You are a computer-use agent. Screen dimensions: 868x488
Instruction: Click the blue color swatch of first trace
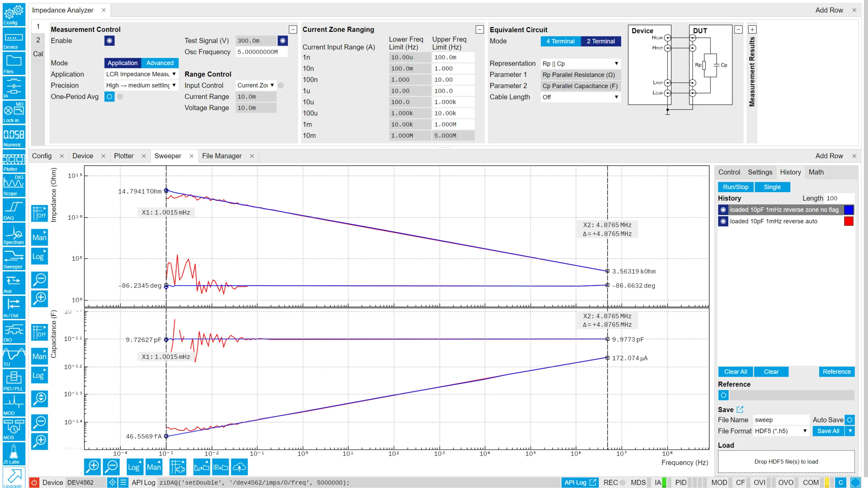click(x=849, y=210)
